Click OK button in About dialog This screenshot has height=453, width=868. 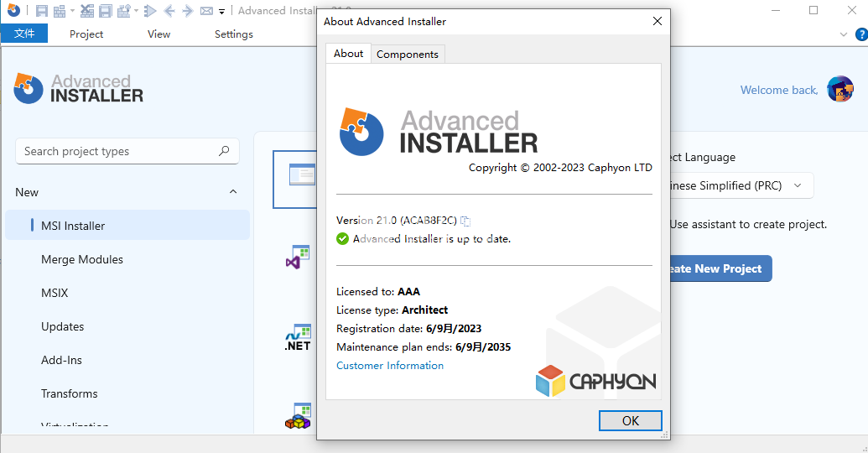point(630,420)
